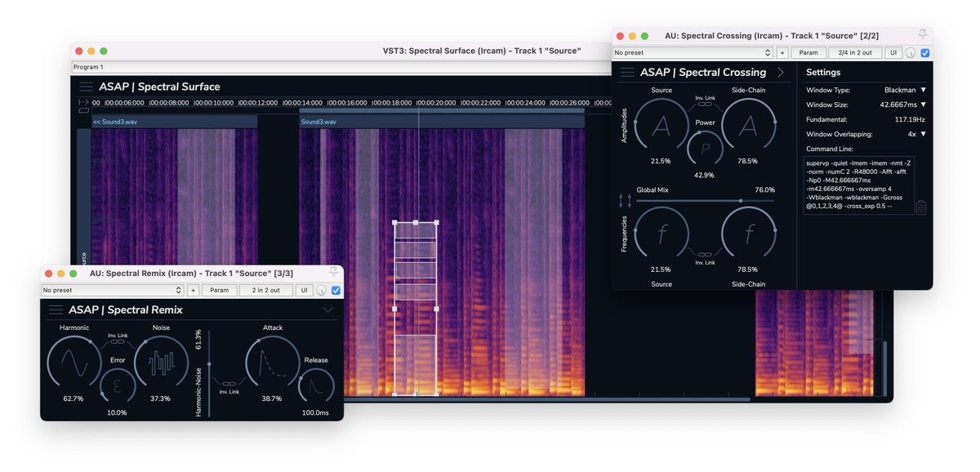Click the Side-Chain amplitude 'A' knob

[x=749, y=126]
